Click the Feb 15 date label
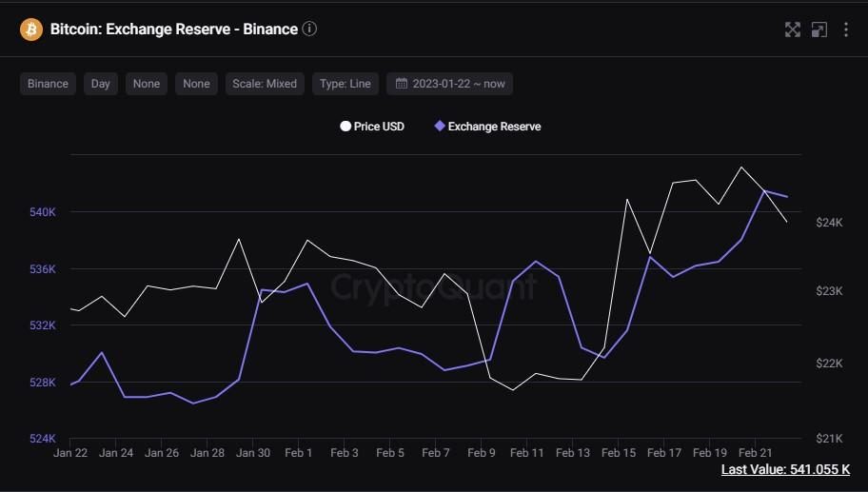The image size is (868, 492). coord(619,453)
